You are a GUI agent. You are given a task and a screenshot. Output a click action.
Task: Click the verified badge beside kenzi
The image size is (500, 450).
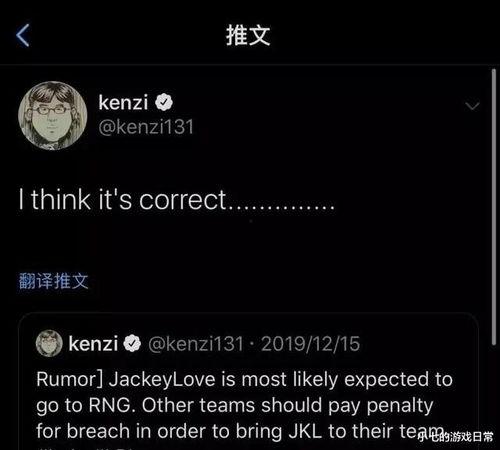pos(164,102)
